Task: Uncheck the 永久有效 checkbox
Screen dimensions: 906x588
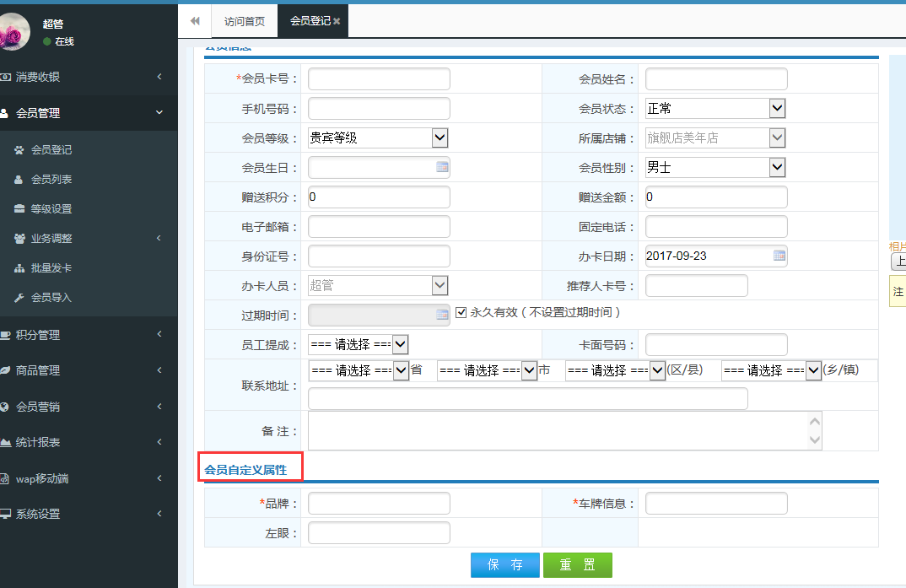Action: [461, 312]
